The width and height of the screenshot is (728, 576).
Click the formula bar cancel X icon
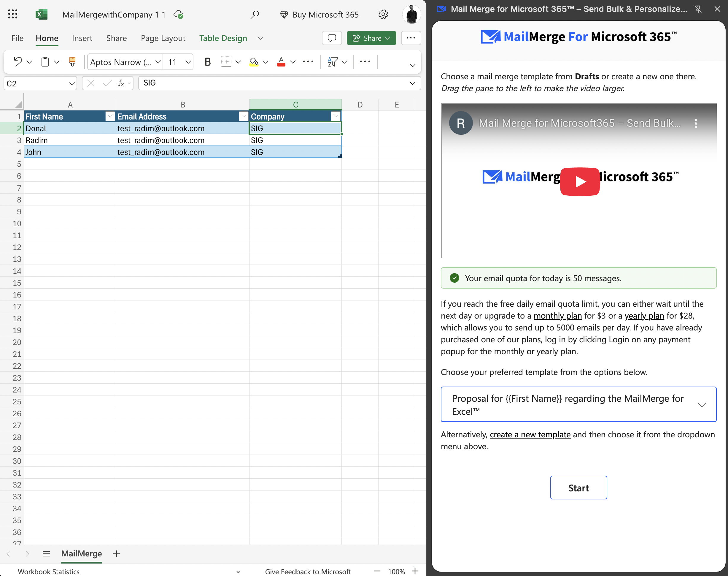90,83
